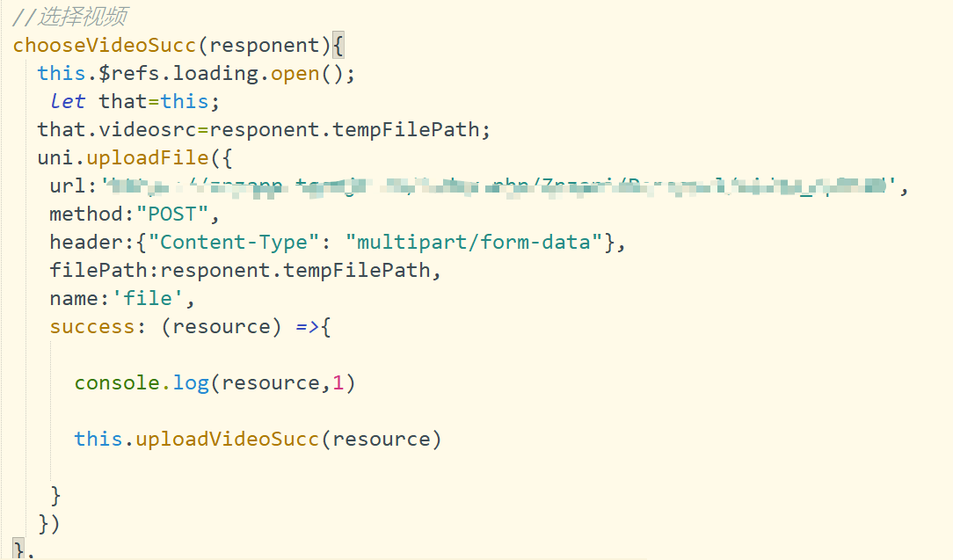This screenshot has height=560, width=953.
Task: Click the 'let' keyword
Action: (x=68, y=101)
